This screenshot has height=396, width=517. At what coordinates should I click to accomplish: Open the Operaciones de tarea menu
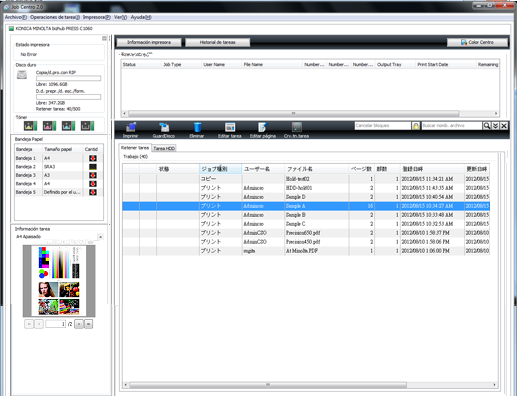coord(55,17)
